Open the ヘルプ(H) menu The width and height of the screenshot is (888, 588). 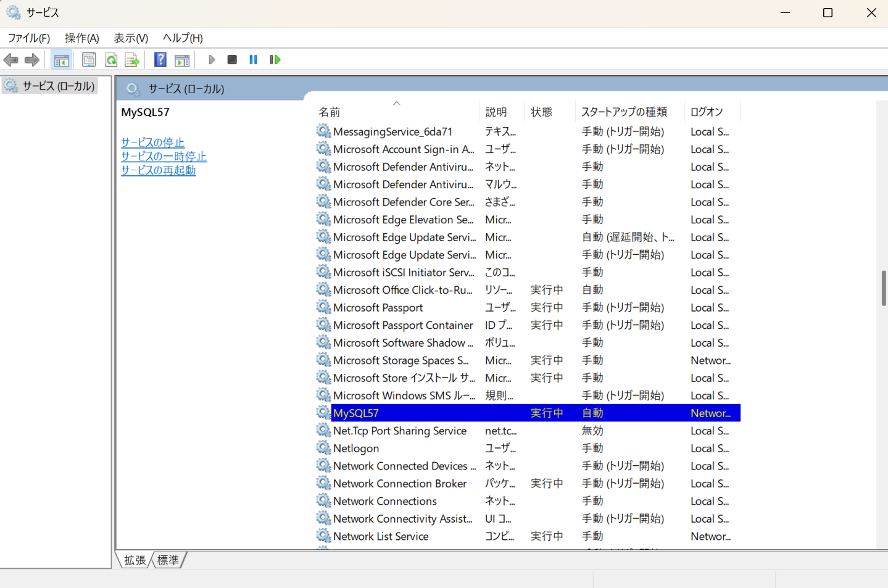tap(183, 38)
